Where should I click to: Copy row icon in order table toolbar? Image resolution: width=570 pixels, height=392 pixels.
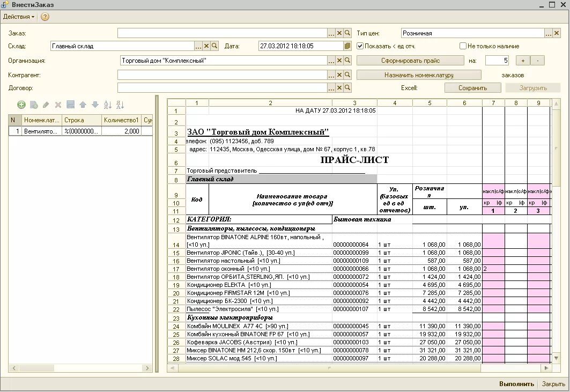[x=34, y=105]
